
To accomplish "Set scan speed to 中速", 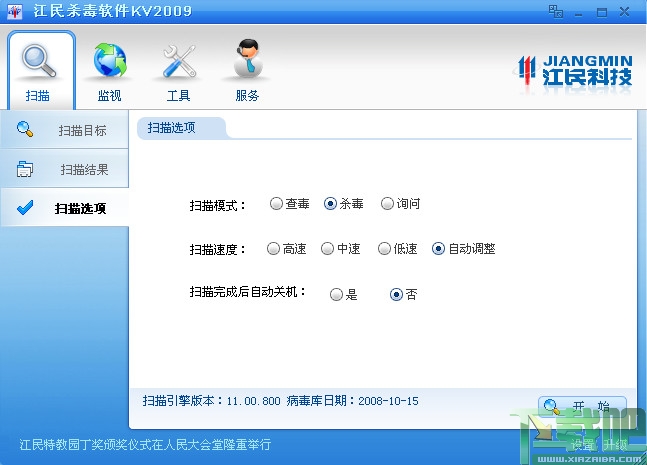I will pyautogui.click(x=341, y=248).
